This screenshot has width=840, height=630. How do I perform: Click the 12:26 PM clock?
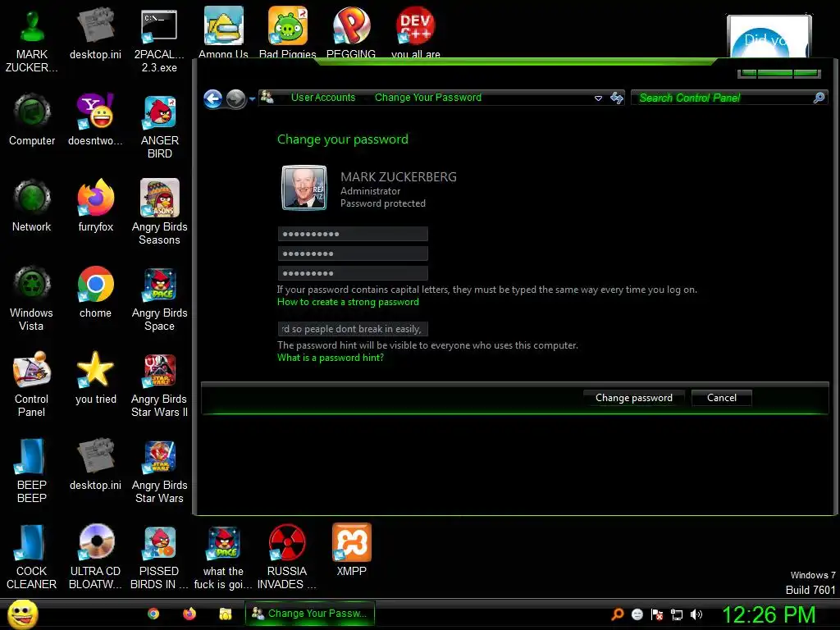(769, 614)
